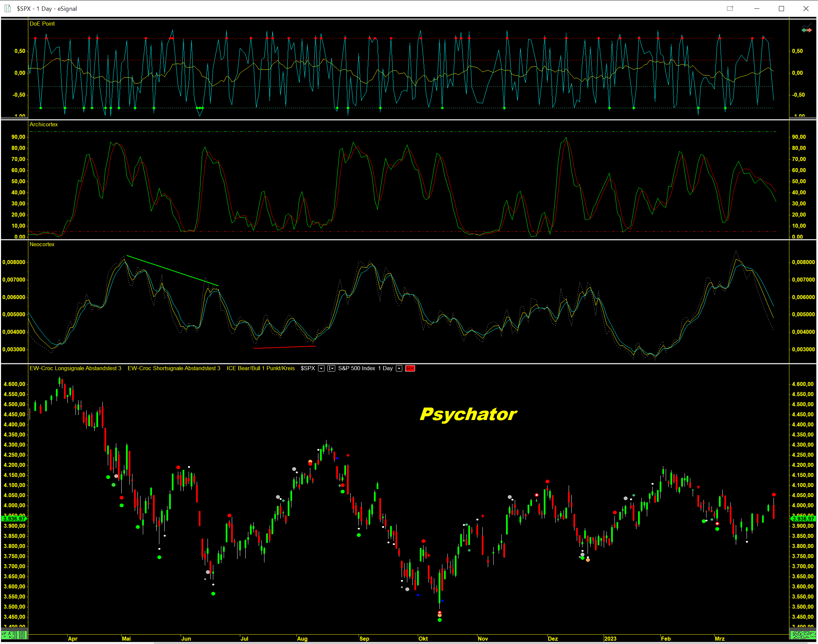Click the Okt label on time axis
This screenshot has height=644, width=818.
tap(423, 639)
